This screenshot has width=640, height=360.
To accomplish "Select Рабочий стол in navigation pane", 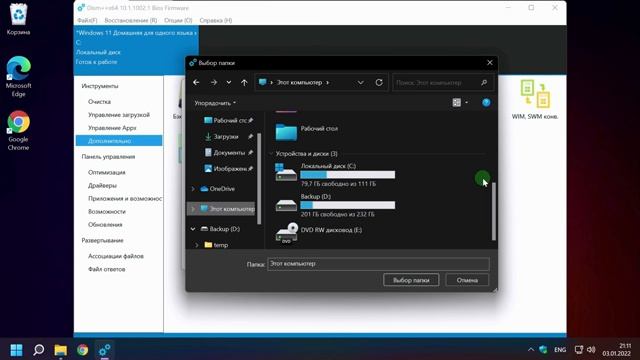I will click(229, 120).
